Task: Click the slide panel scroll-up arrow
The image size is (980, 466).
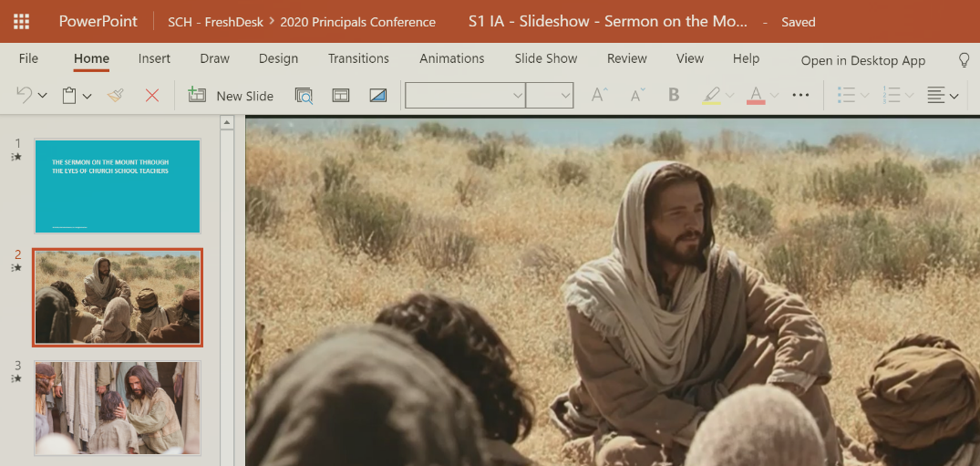Action: coord(227,122)
